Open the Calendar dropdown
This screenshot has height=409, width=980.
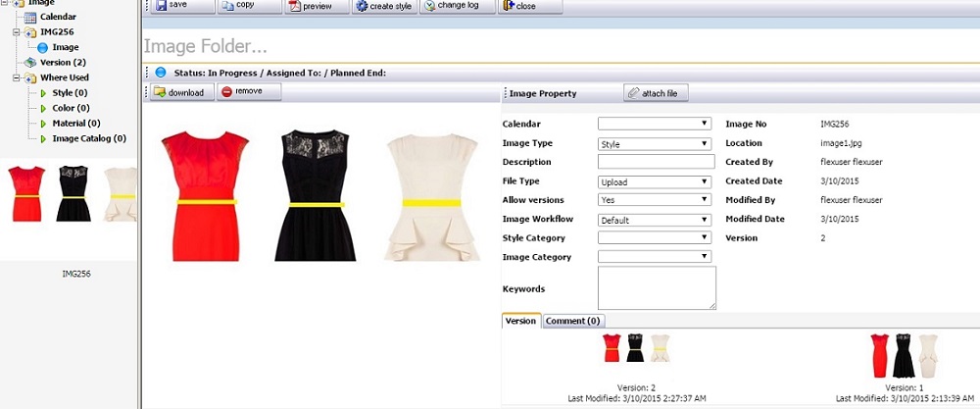click(x=655, y=124)
